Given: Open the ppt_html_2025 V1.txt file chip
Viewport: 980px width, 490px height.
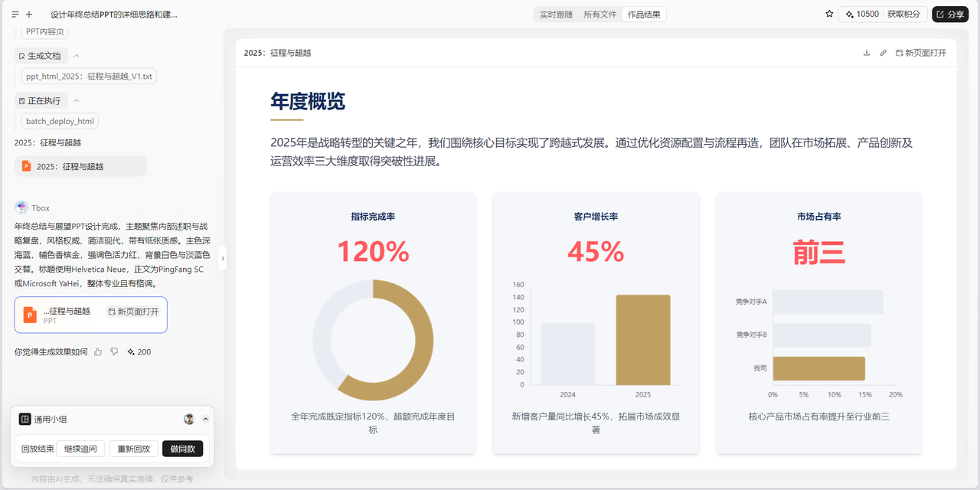Looking at the screenshot, I should coord(89,77).
